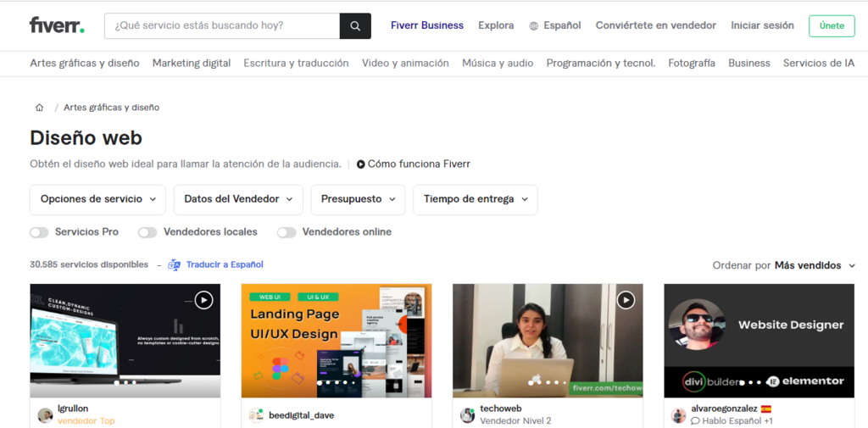
Task: Click the beedigital_dave seller name
Action: [301, 415]
